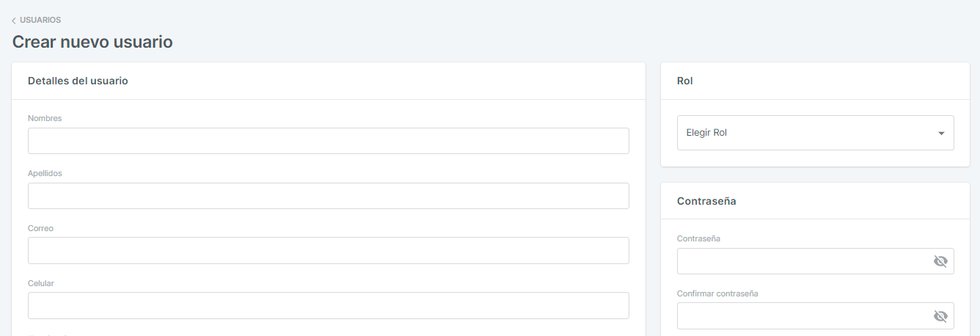The image size is (980, 336).
Task: Click the Rol card heading
Action: (685, 81)
